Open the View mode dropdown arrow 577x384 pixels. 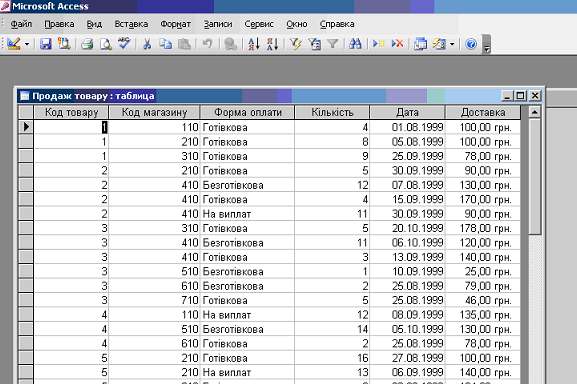pyautogui.click(x=27, y=44)
